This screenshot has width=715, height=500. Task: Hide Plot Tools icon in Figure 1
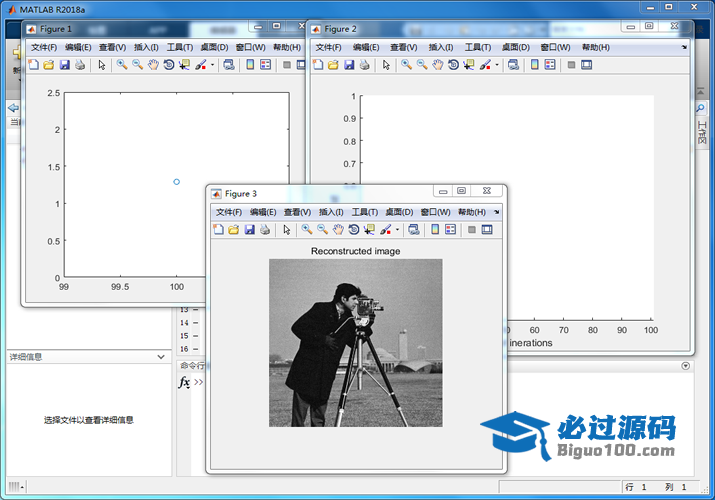pos(287,65)
